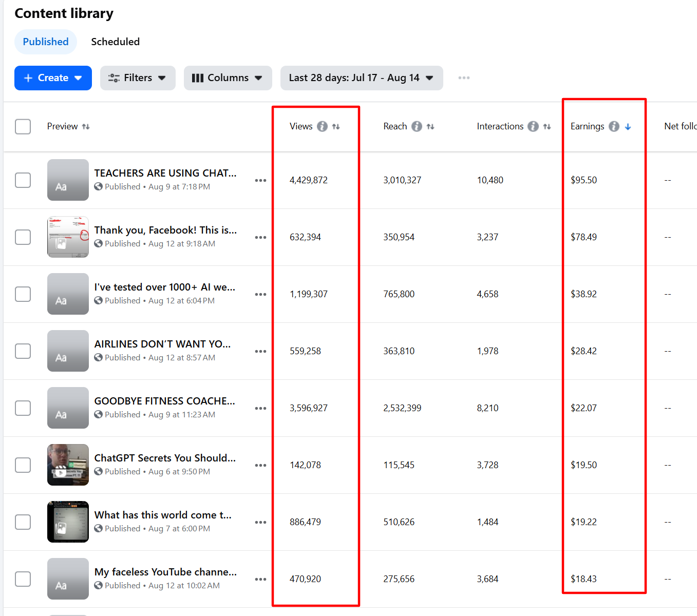The height and width of the screenshot is (616, 697).
Task: Open more options for AIRLINES DON'T WANT post
Action: click(260, 351)
